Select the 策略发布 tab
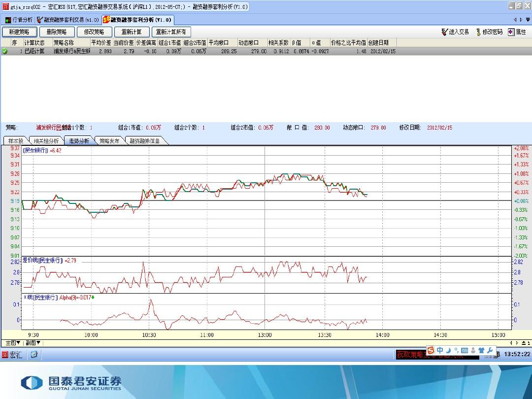 pyautogui.click(x=109, y=141)
